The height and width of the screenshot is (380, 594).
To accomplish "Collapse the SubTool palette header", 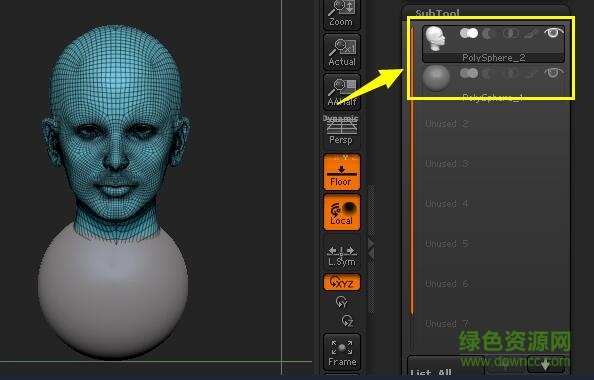I will [437, 13].
